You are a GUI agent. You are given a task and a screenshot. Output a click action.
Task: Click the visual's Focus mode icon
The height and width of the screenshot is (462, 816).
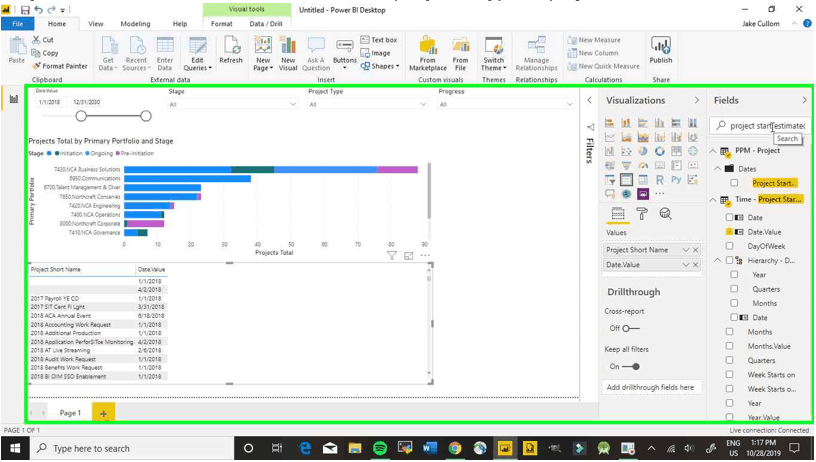pyautogui.click(x=409, y=255)
